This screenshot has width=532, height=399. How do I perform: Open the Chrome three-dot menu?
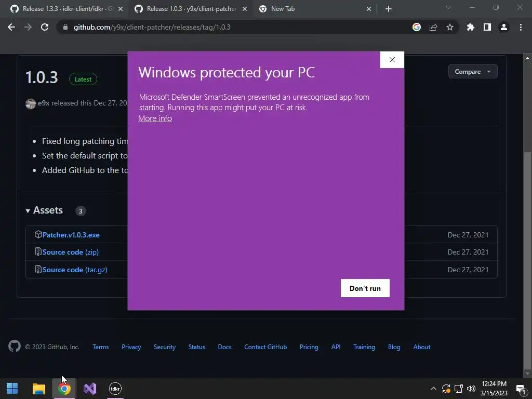click(521, 27)
